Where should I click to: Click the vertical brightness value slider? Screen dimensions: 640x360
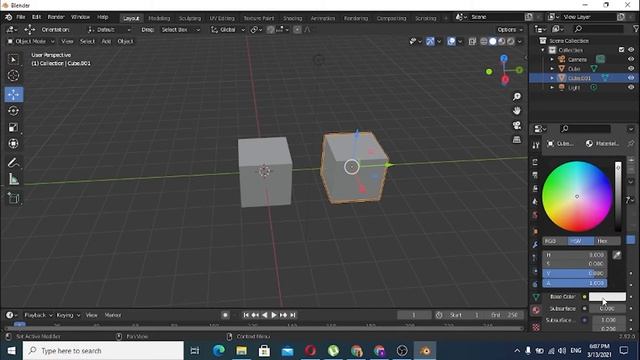[x=618, y=197]
